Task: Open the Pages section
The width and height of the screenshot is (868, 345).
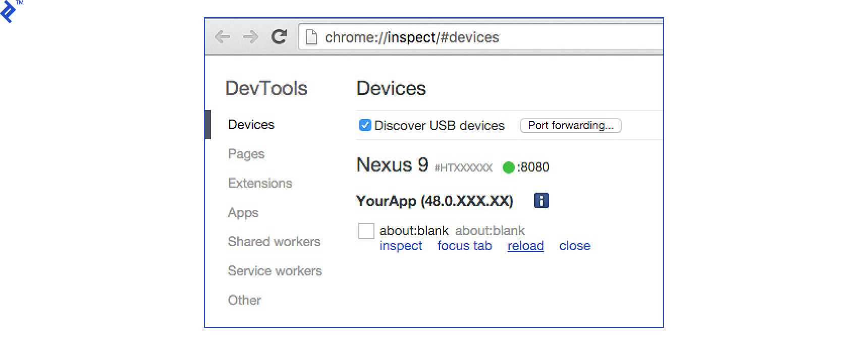Action: coord(246,154)
